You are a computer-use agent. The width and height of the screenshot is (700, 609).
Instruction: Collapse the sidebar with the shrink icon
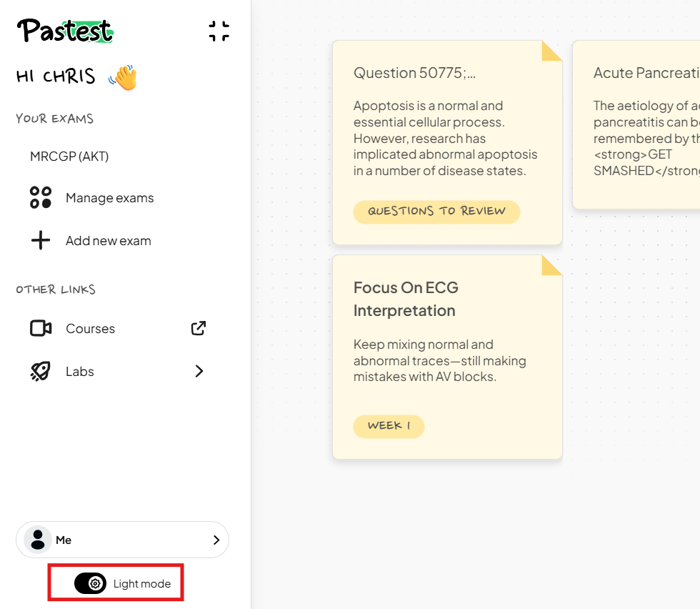(x=219, y=31)
